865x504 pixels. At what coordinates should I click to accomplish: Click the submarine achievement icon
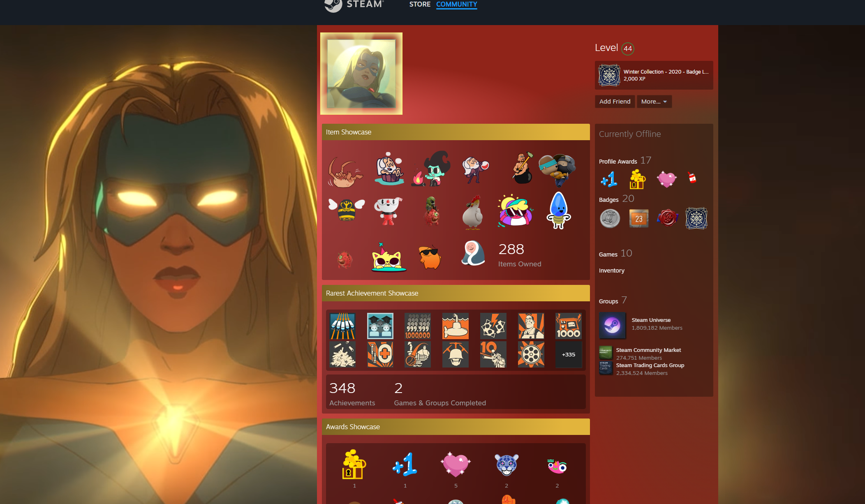pos(455,326)
